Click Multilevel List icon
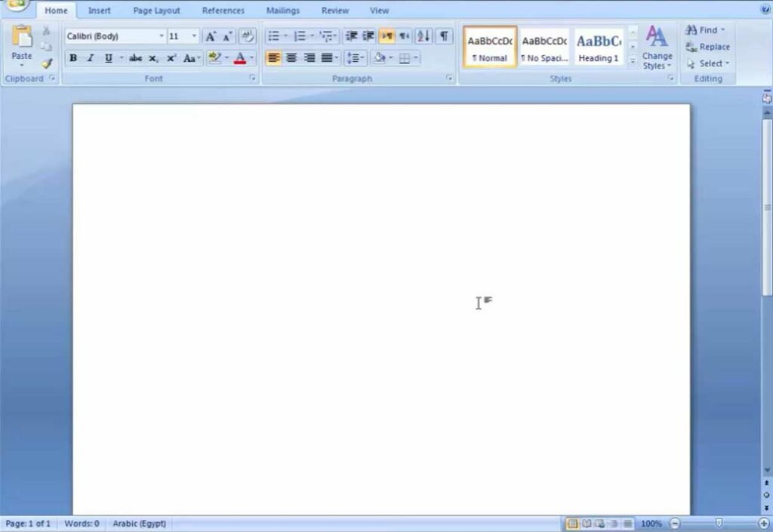The height and width of the screenshot is (532, 773). pyautogui.click(x=326, y=36)
